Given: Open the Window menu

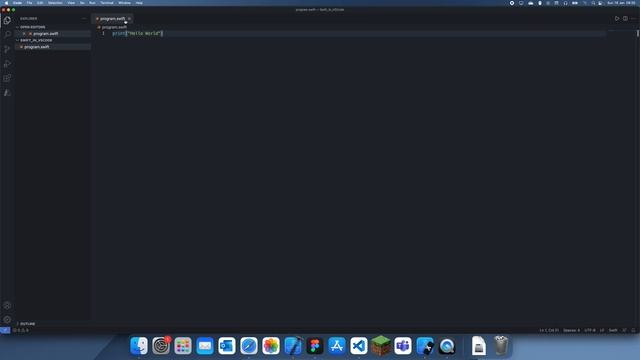Looking at the screenshot, I should click(124, 3).
